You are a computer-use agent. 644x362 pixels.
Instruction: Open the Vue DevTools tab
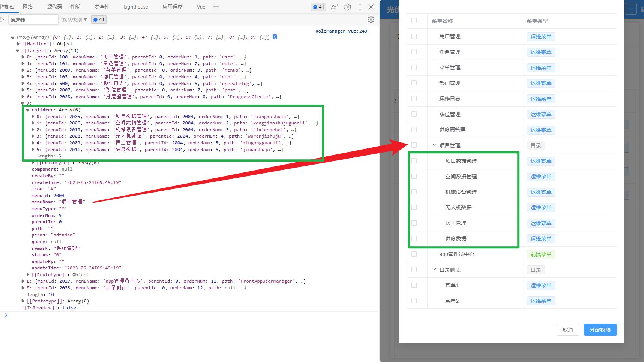point(201,7)
